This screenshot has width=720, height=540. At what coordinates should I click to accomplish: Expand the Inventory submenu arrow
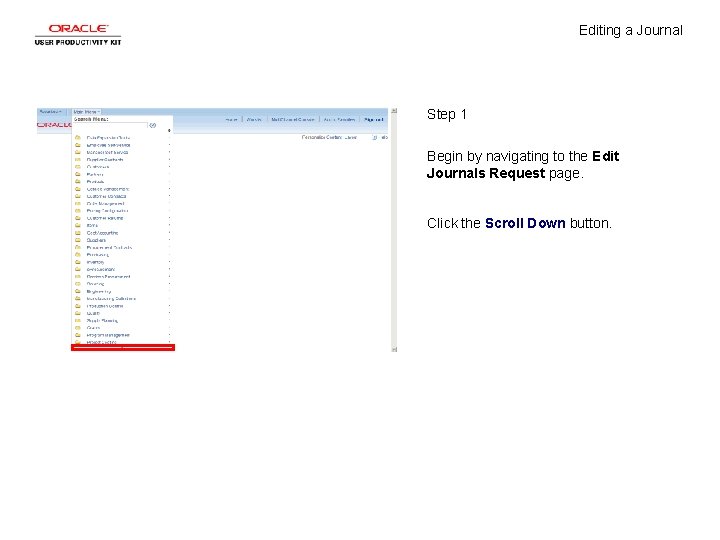[x=169, y=262]
